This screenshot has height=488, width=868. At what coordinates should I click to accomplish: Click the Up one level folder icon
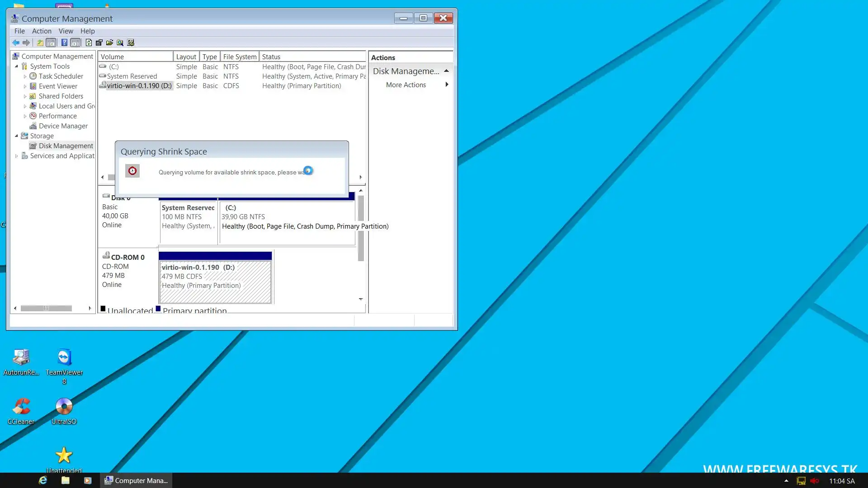pyautogui.click(x=40, y=42)
